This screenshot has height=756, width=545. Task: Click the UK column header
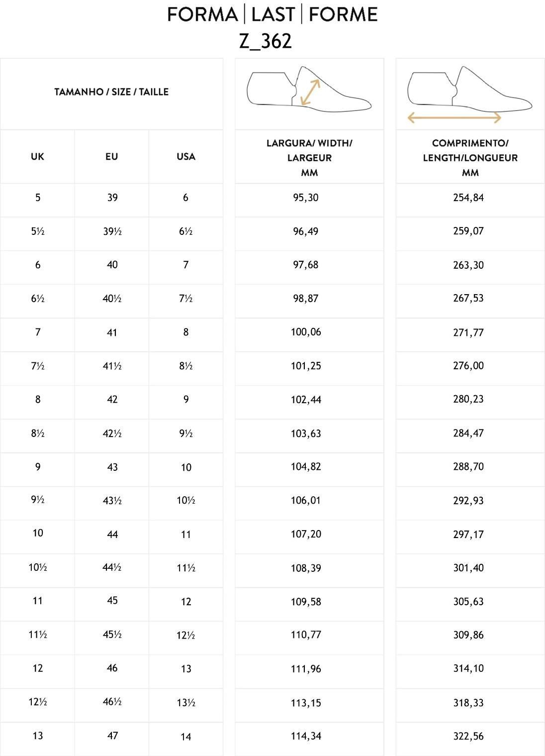coord(37,157)
